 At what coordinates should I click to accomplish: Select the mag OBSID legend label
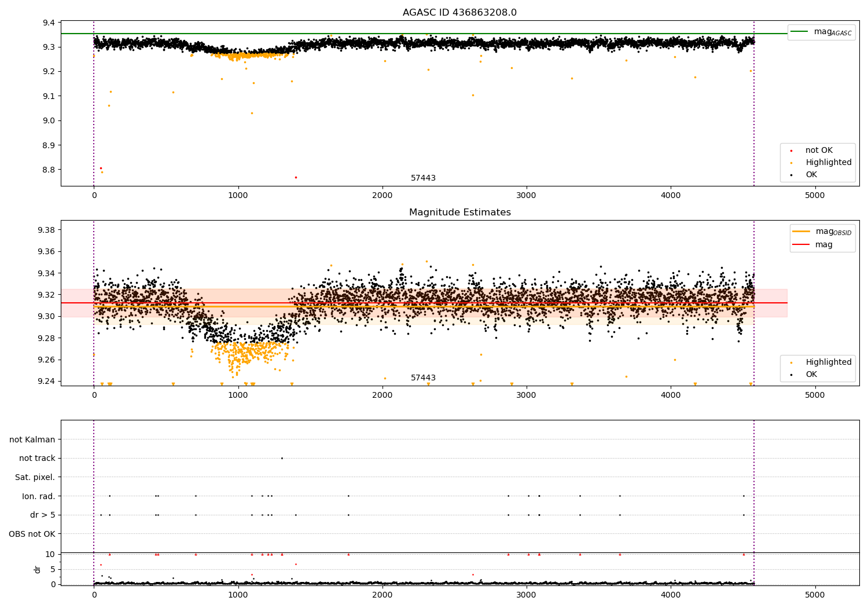click(x=833, y=232)
